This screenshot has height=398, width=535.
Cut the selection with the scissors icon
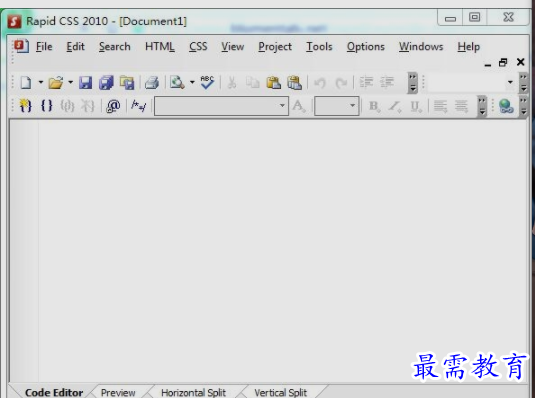coord(232,83)
